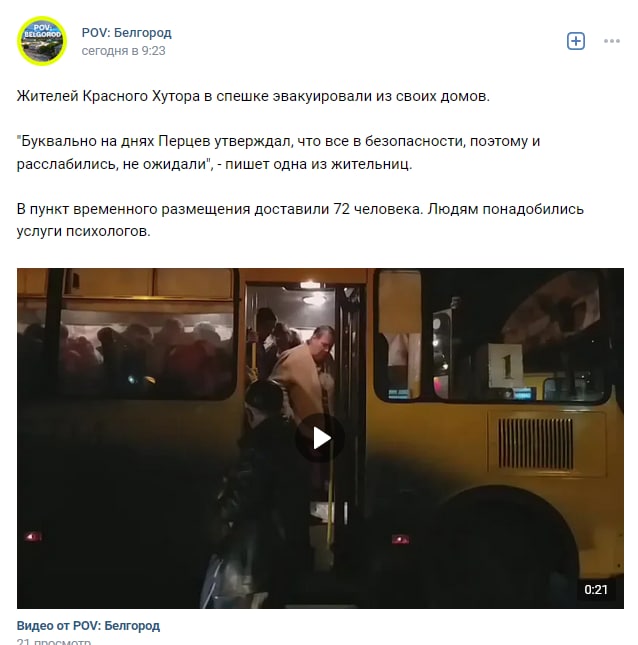Click the POV: Белгород group name
The image size is (638, 645).
(x=127, y=32)
